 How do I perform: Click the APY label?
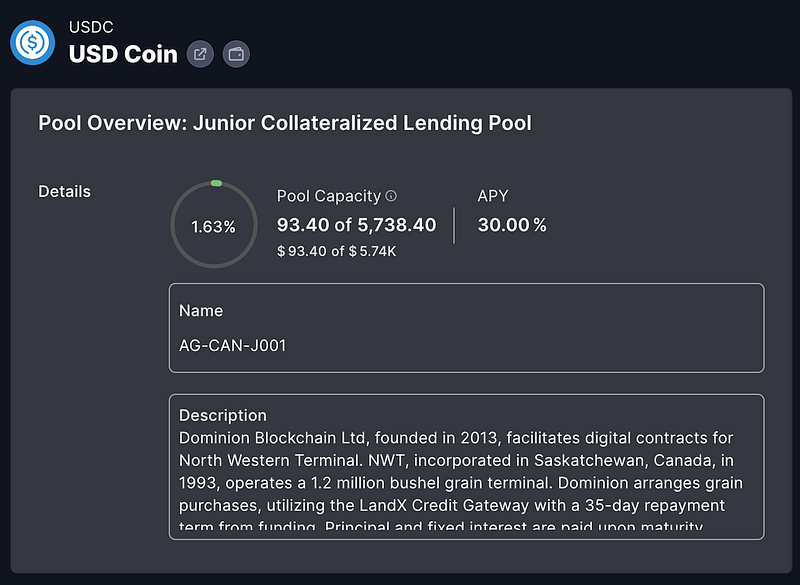pyautogui.click(x=493, y=196)
